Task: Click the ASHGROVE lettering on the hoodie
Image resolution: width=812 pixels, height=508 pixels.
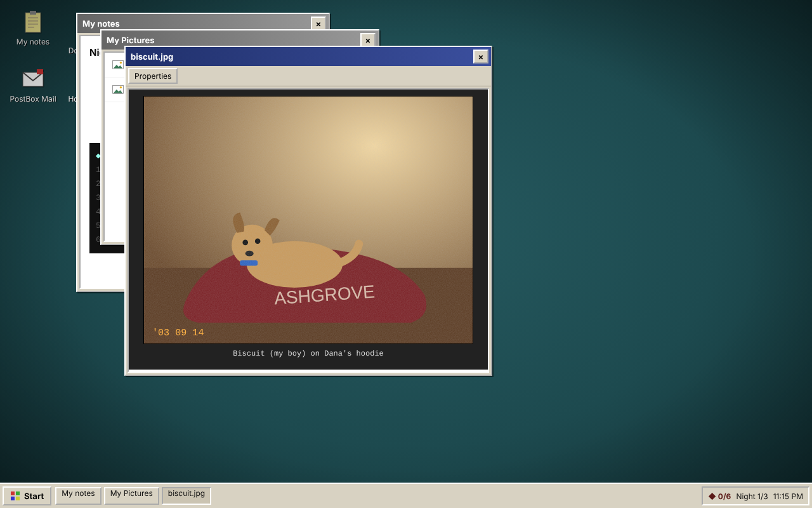Action: [x=324, y=295]
